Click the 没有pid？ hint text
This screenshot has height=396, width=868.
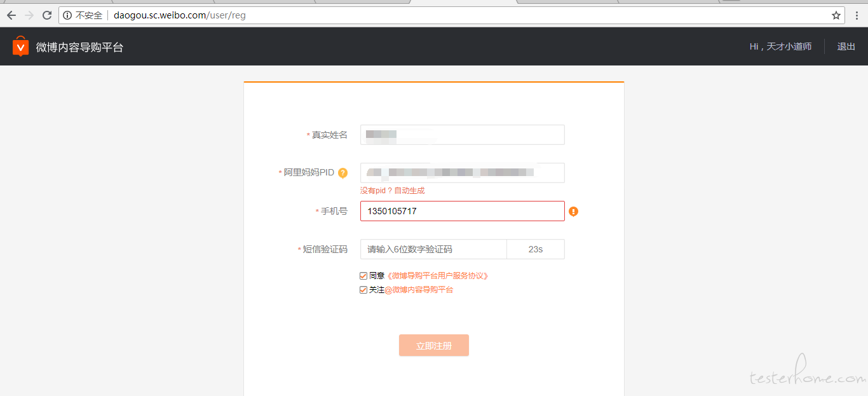pos(377,191)
